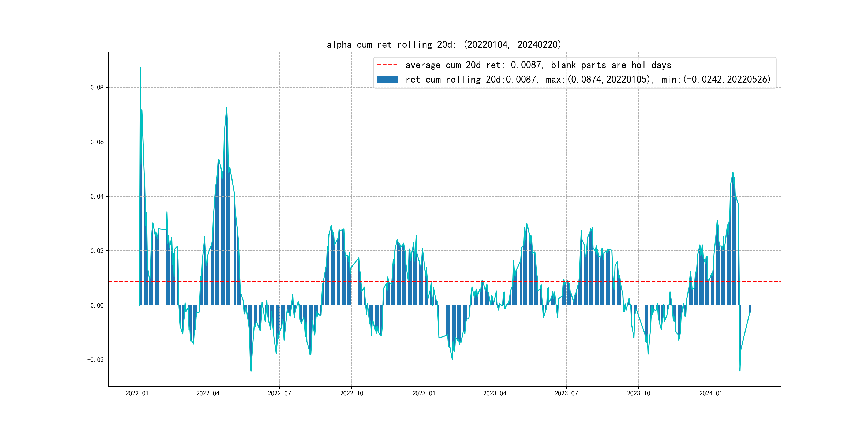Click the -0.02 y-axis tick label
Viewport: 868px width, 434px height.
point(96,360)
